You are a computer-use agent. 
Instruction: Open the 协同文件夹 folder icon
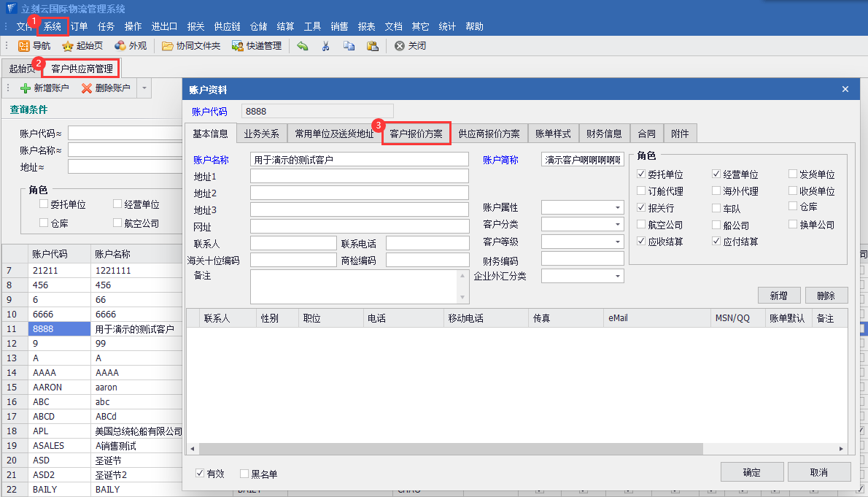tap(168, 46)
